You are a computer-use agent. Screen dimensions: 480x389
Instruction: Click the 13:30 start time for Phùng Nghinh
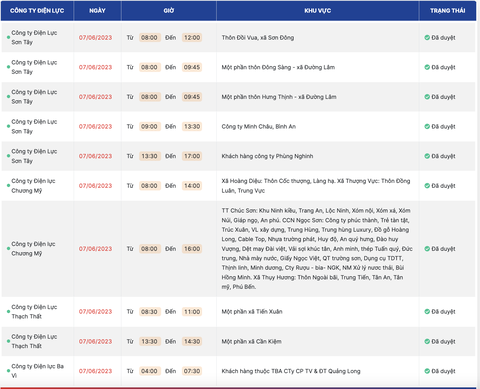pos(149,156)
